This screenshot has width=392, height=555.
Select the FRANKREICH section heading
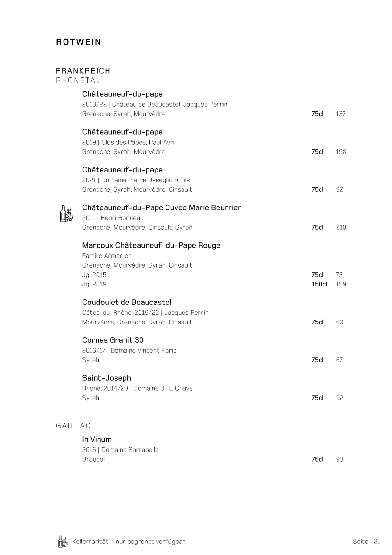(83, 71)
